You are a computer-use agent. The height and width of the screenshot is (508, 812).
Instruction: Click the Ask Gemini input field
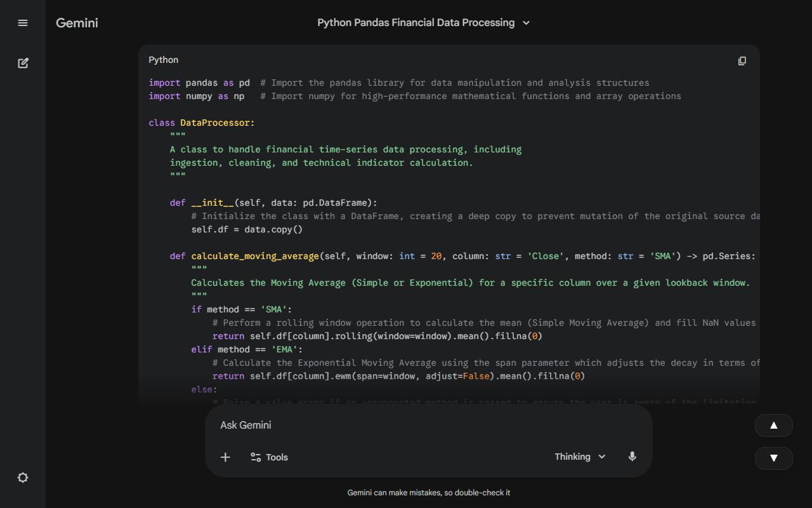click(428, 425)
